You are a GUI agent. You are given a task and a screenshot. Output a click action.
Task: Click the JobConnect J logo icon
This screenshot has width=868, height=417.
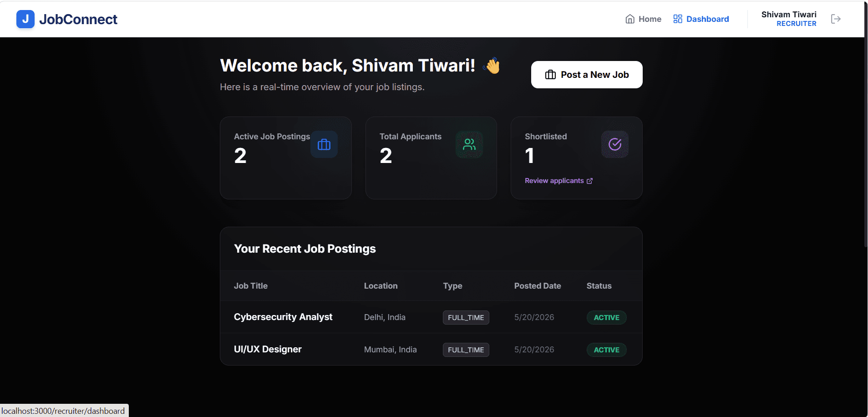25,19
